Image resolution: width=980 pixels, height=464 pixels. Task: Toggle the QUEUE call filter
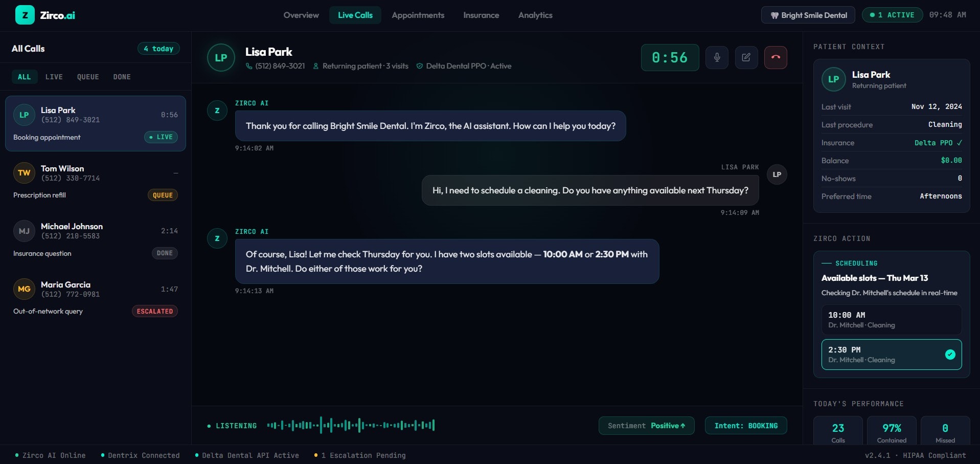(x=87, y=77)
